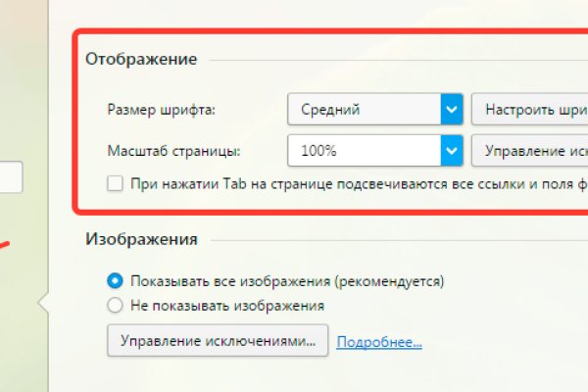This screenshot has width=588, height=392.
Task: Select 'Показывать все изображения (рекомендуется)' radio button
Action: pyautogui.click(x=115, y=281)
